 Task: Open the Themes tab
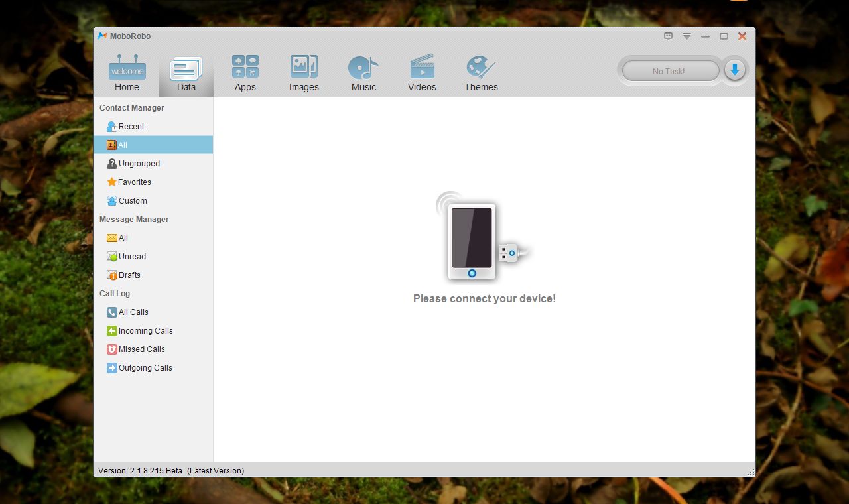[481, 73]
